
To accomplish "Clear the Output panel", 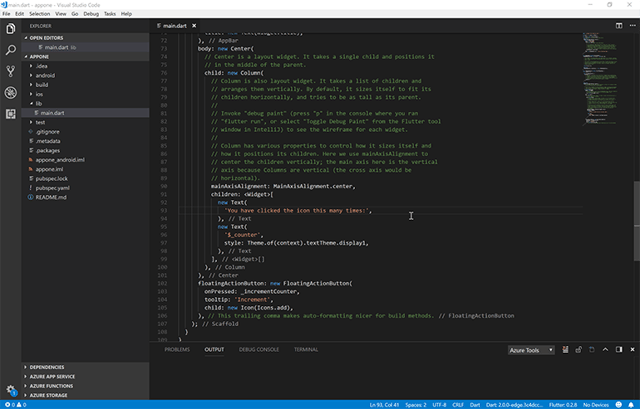I will [x=565, y=350].
